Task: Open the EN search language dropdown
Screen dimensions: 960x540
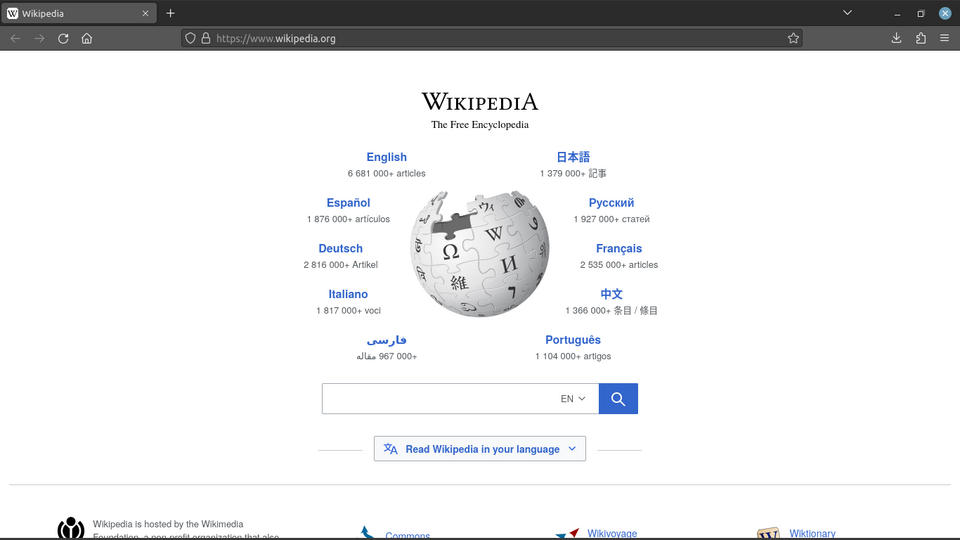Action: click(x=573, y=399)
